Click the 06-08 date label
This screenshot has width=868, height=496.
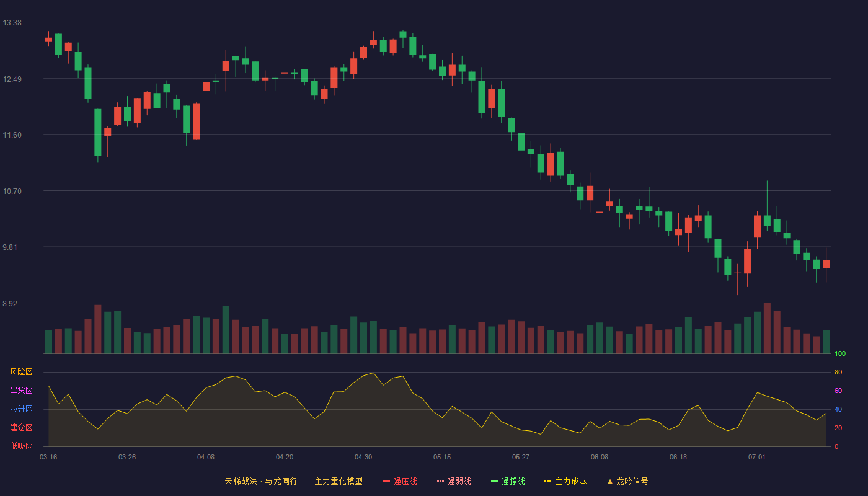pos(600,457)
